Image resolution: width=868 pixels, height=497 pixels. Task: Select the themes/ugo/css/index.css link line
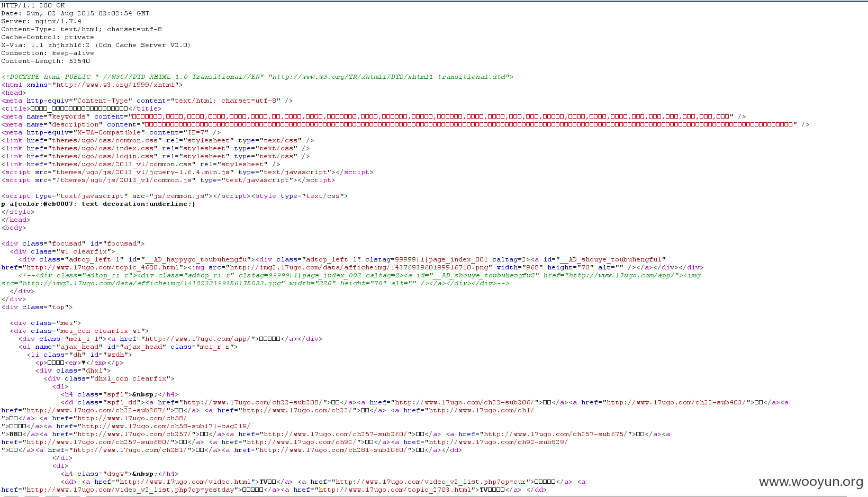click(156, 148)
